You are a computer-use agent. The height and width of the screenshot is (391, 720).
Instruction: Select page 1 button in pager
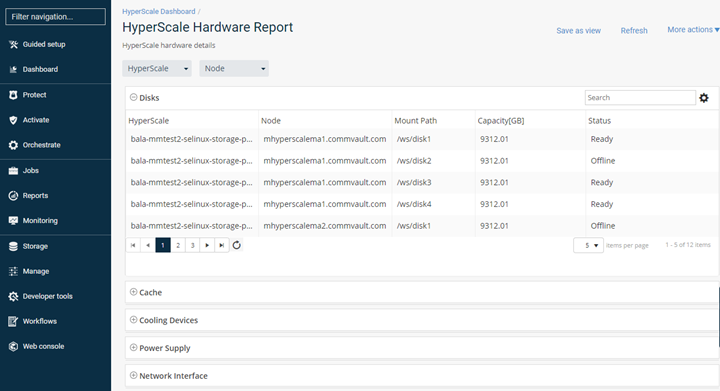pyautogui.click(x=163, y=246)
